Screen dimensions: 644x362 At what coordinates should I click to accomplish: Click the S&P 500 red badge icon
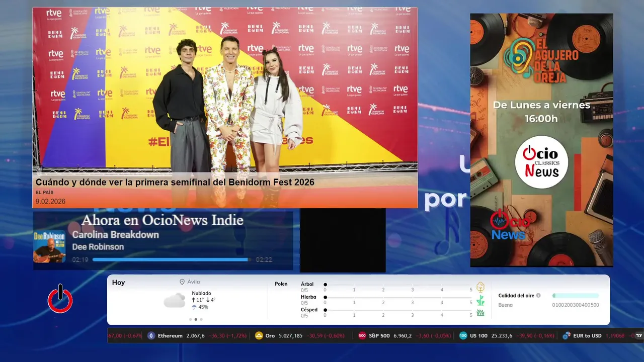pos(362,336)
